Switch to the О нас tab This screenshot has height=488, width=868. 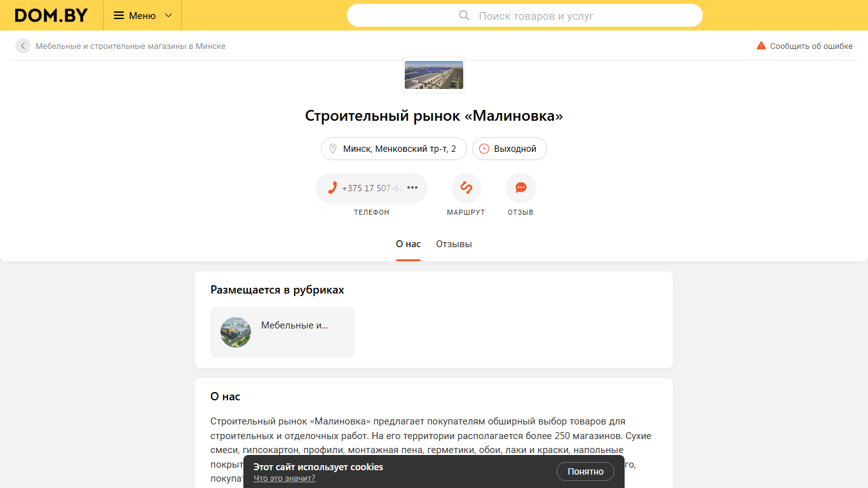click(408, 244)
